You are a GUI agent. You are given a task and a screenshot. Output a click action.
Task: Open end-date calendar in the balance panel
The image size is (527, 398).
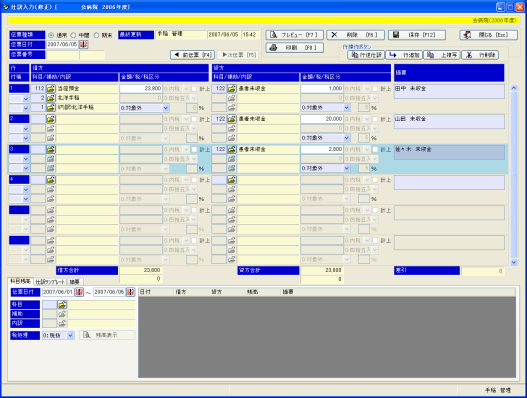coord(130,292)
